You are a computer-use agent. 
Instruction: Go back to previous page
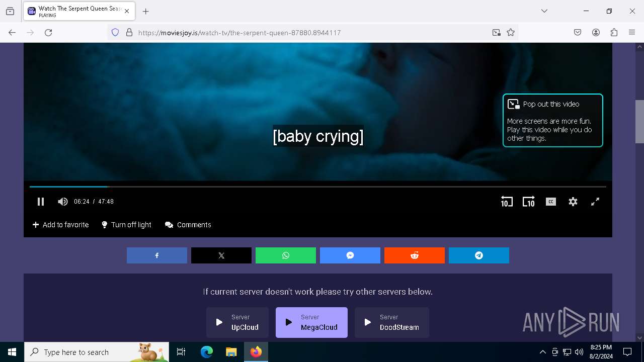pyautogui.click(x=12, y=33)
